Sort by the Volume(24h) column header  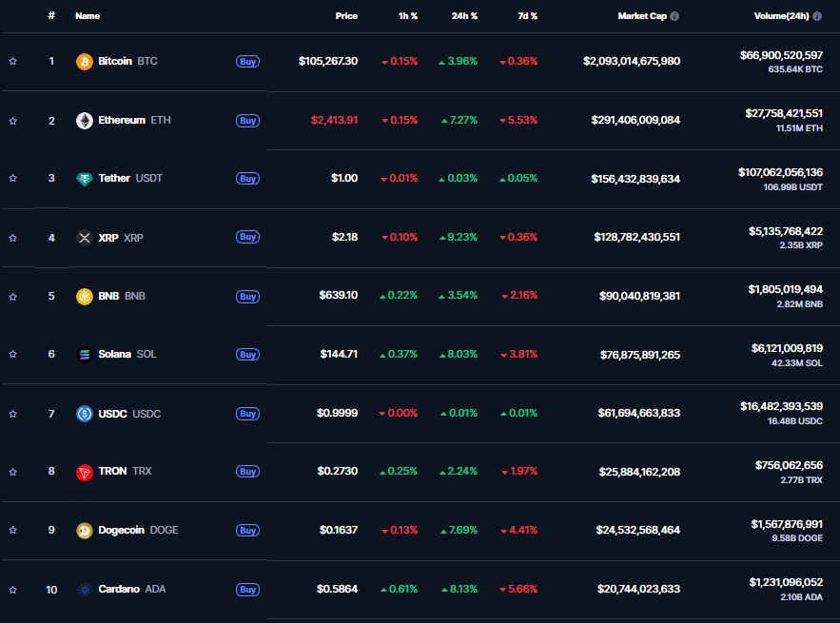tap(782, 16)
